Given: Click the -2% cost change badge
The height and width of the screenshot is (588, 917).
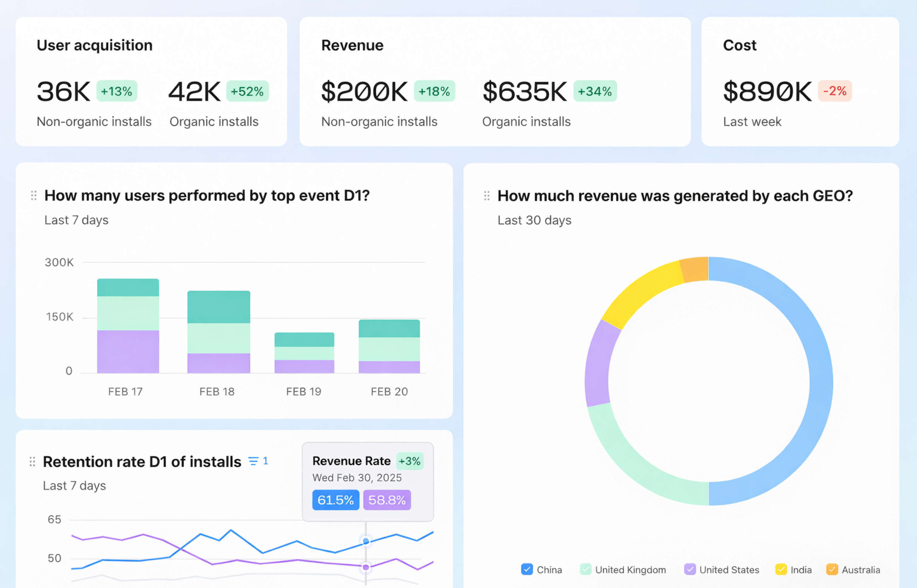Looking at the screenshot, I should (x=835, y=91).
